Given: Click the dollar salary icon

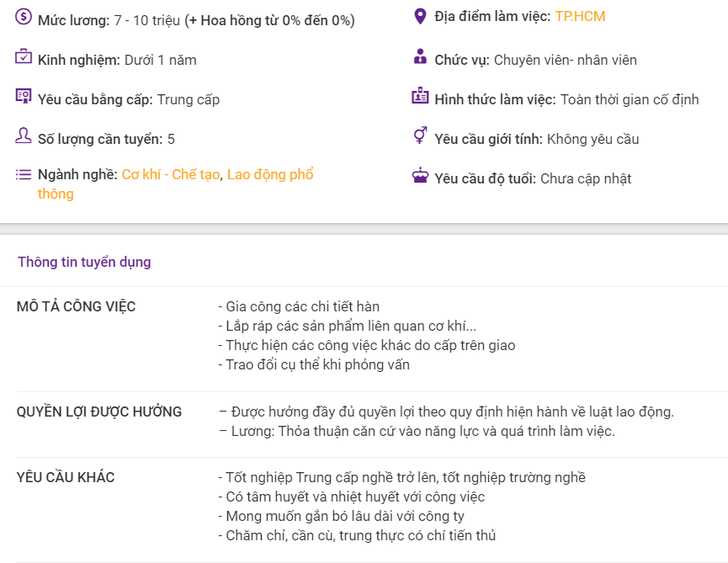Looking at the screenshot, I should (24, 17).
